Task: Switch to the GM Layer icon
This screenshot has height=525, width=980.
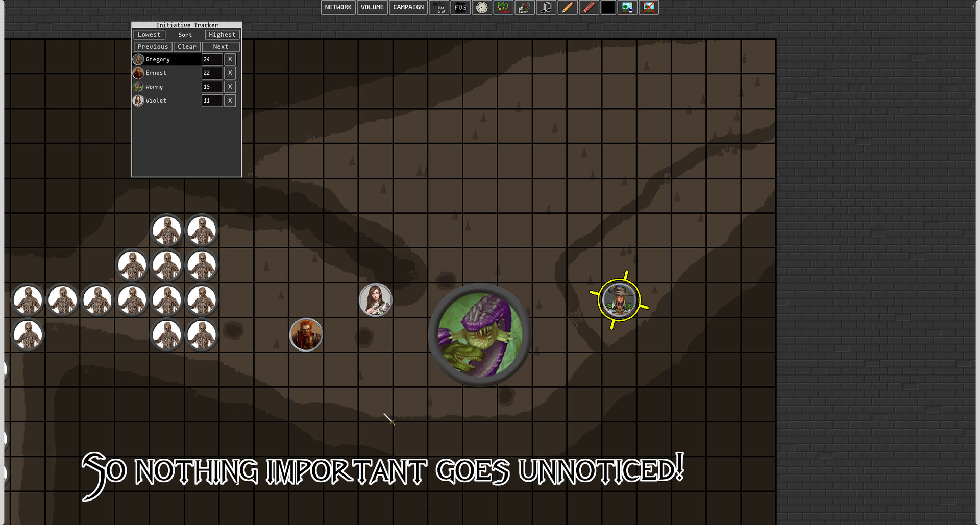Action: pos(524,8)
